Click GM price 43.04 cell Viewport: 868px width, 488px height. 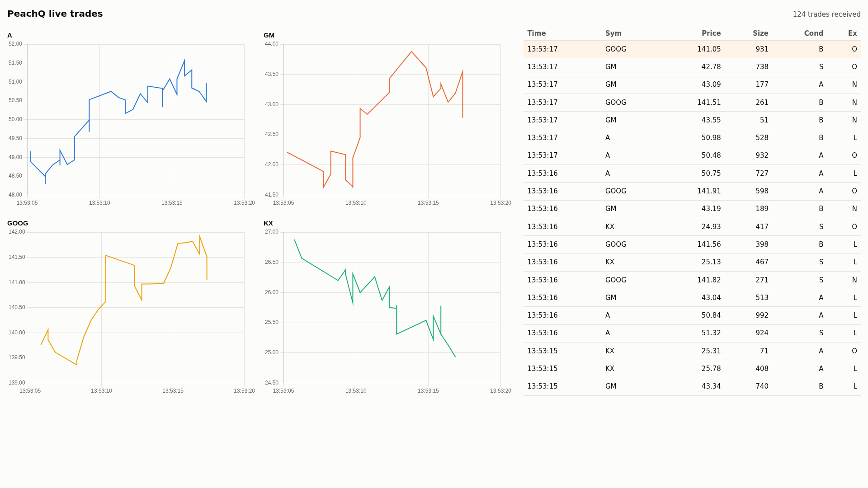tap(711, 298)
